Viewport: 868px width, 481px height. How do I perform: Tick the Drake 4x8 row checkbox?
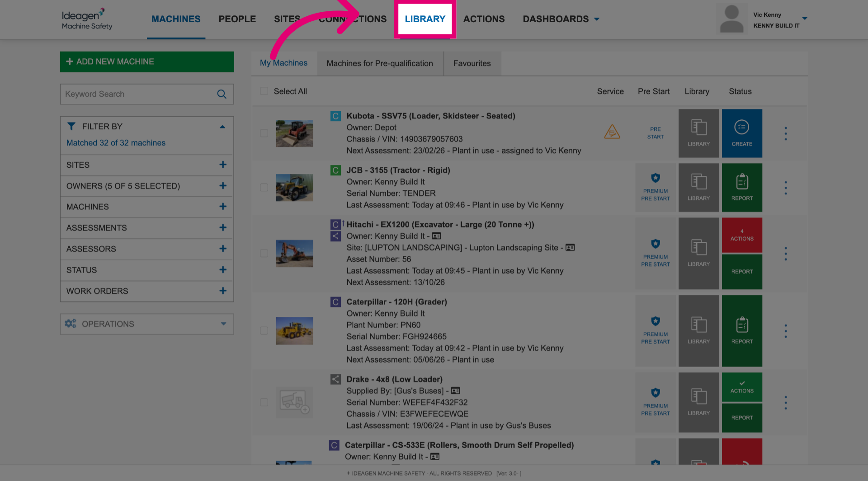click(264, 402)
